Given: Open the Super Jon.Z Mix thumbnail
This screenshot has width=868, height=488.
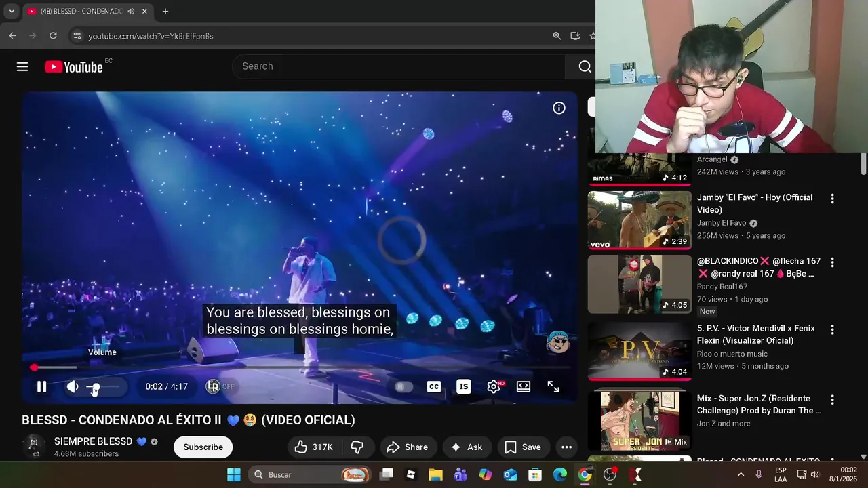Looking at the screenshot, I should point(639,421).
